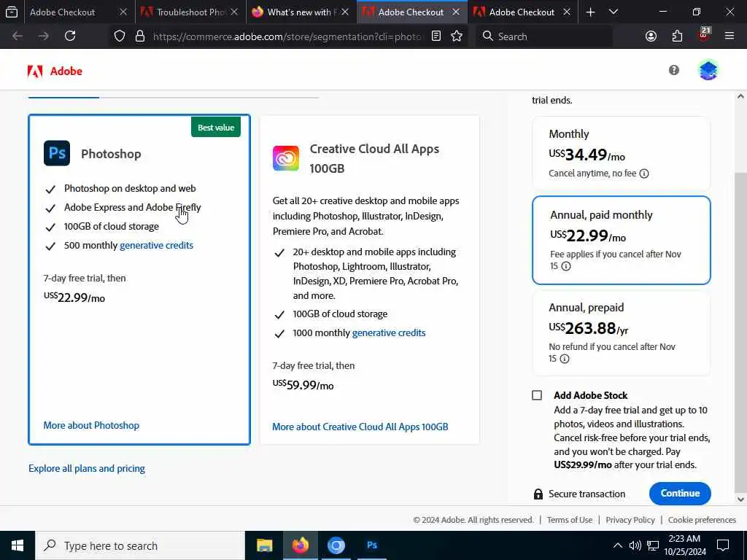Click the scrollbar up arrow

[740, 97]
